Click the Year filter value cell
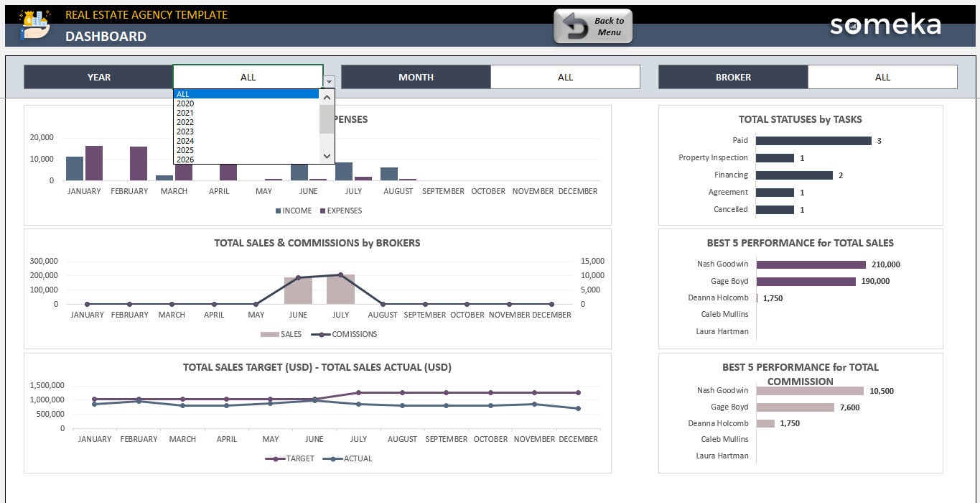This screenshot has height=503, width=980. coord(248,77)
